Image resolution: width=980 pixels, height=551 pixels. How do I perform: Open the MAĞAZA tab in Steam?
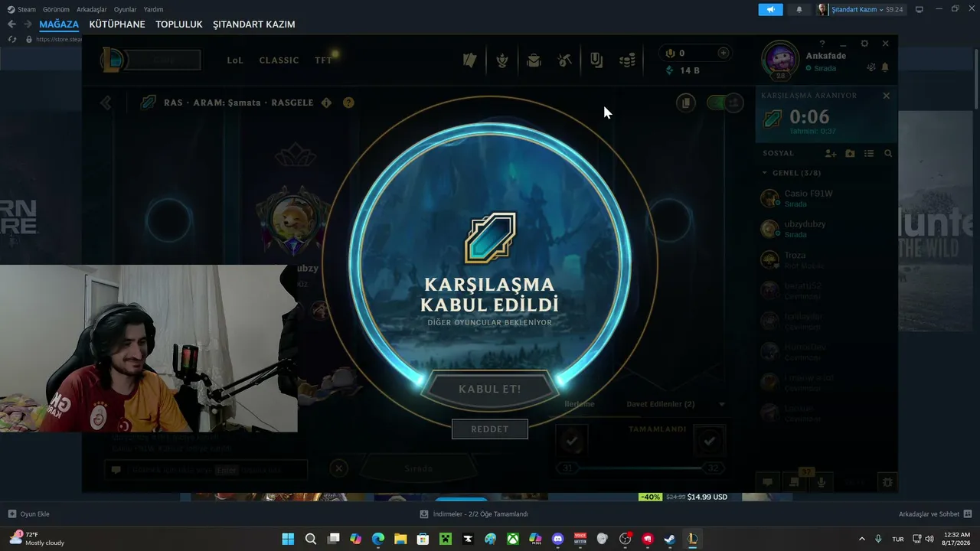[59, 24]
